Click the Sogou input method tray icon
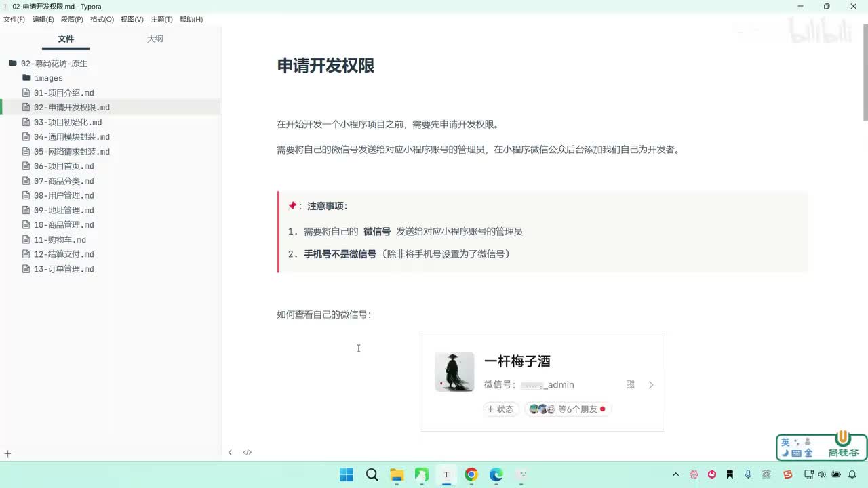Viewport: 868px width, 488px height. click(x=788, y=474)
